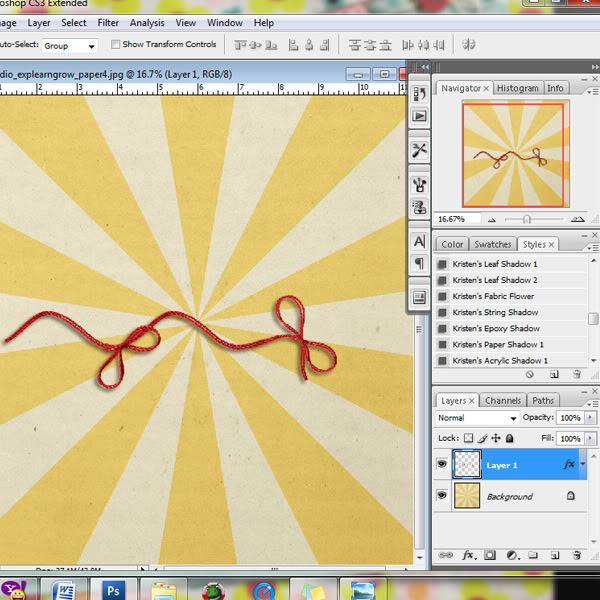Click the Align Horizontal Centers icon
The image size is (600, 600).
click(x=309, y=46)
